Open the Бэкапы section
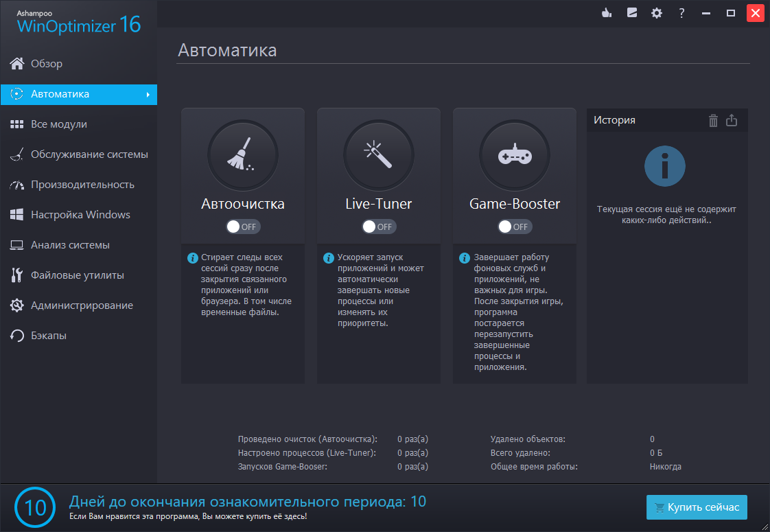This screenshot has width=770, height=532. 78,336
